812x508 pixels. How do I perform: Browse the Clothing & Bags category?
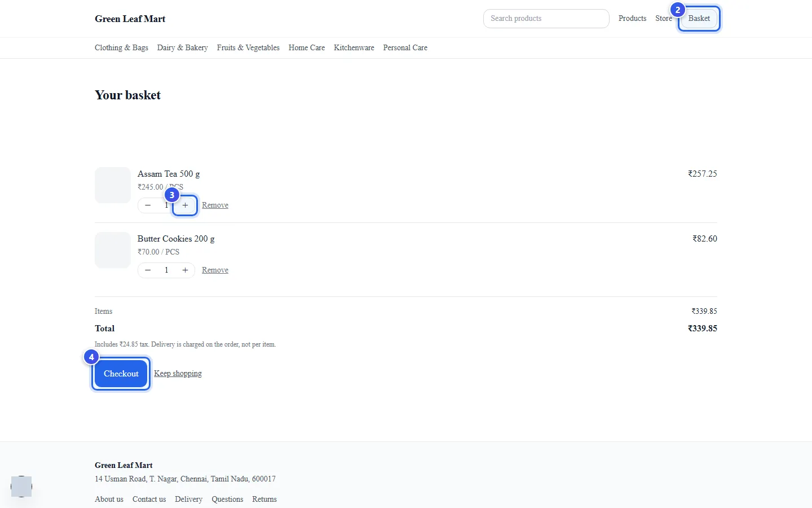[x=121, y=48]
